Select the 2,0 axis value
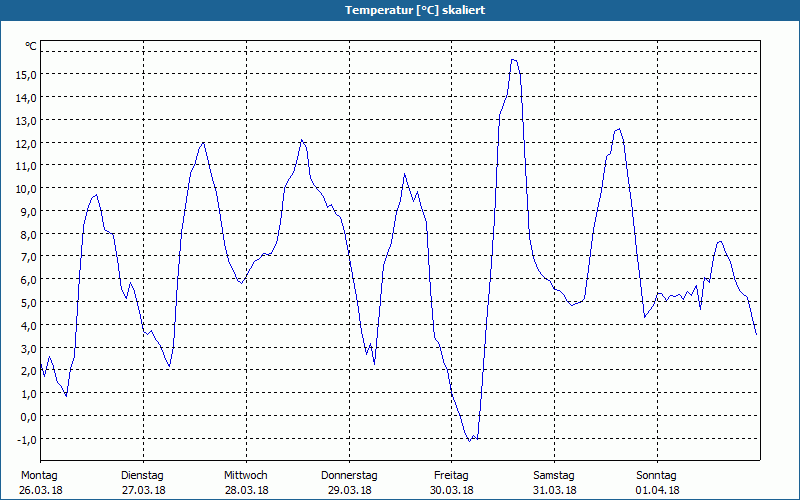This screenshot has height=500, width=800. tap(29, 371)
